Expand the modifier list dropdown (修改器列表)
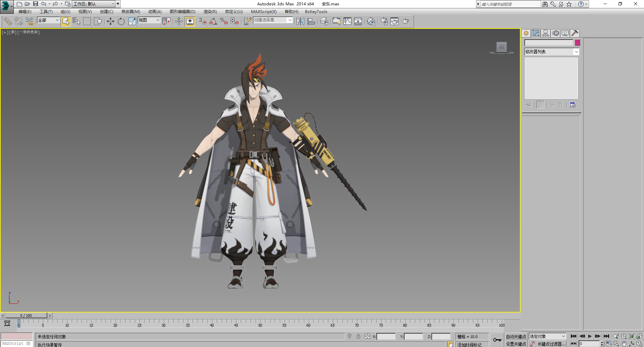 tap(576, 52)
